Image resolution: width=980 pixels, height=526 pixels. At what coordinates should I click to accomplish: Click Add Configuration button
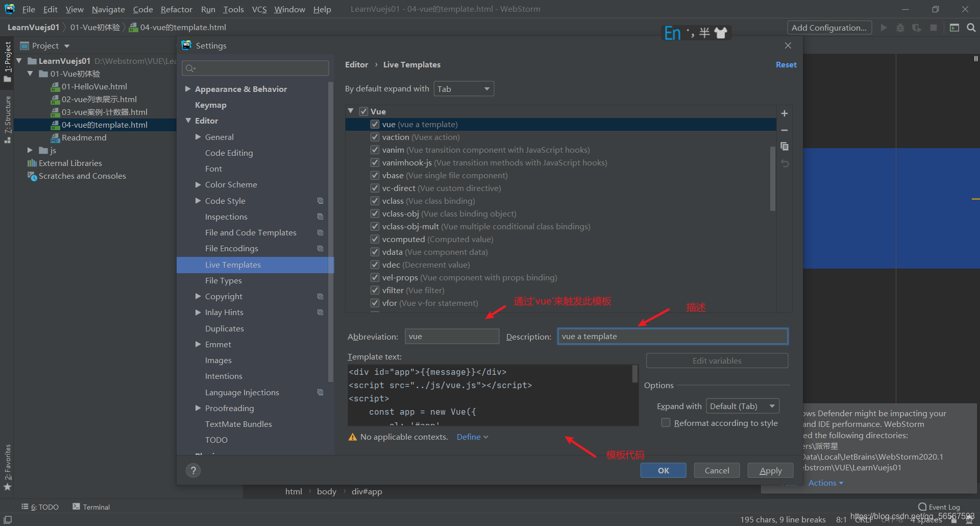(829, 28)
